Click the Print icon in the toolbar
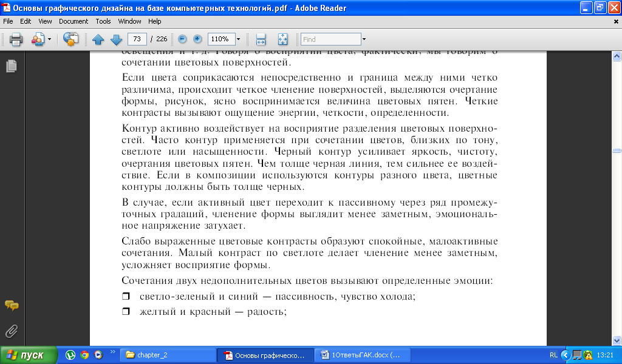The width and height of the screenshot is (622, 364). tap(16, 39)
